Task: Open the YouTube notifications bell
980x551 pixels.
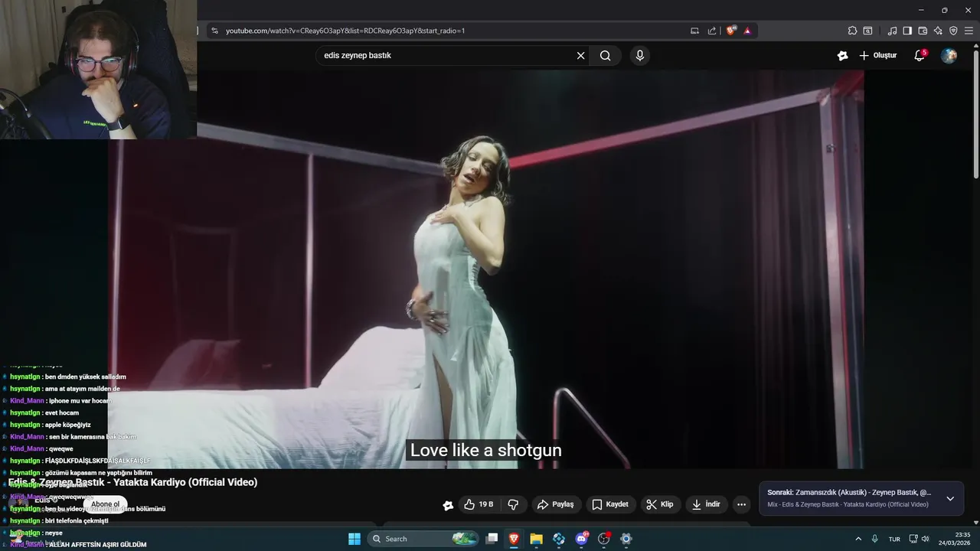Action: click(920, 55)
